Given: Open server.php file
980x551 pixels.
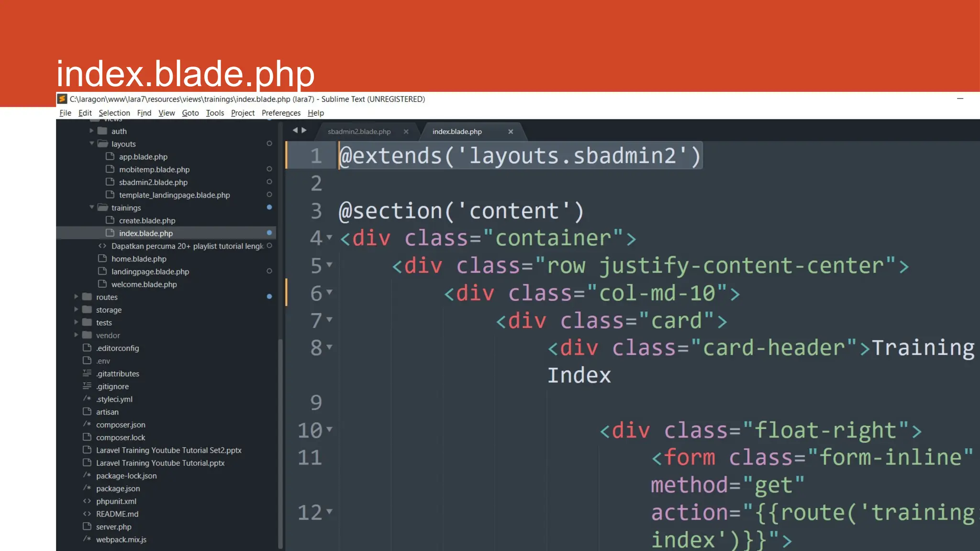Looking at the screenshot, I should (113, 527).
